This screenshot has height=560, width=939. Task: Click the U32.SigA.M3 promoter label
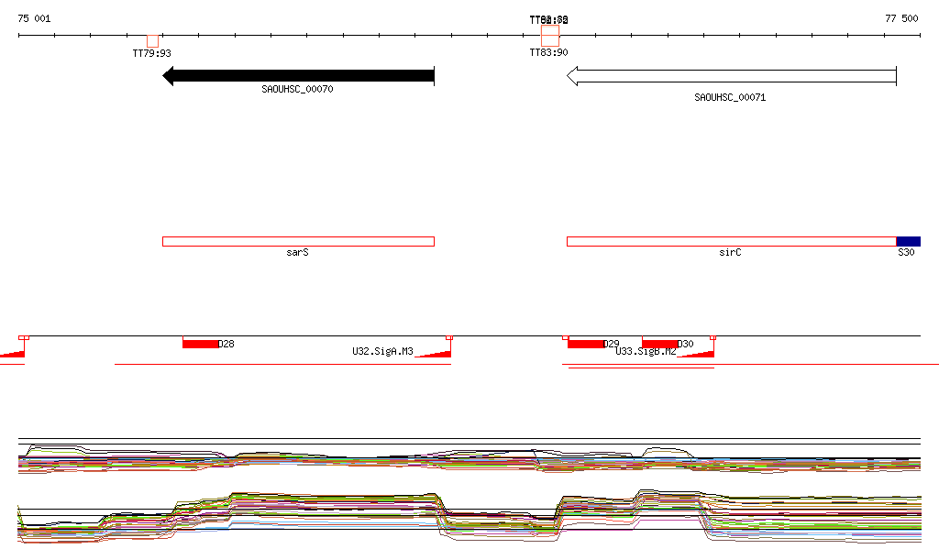(382, 351)
